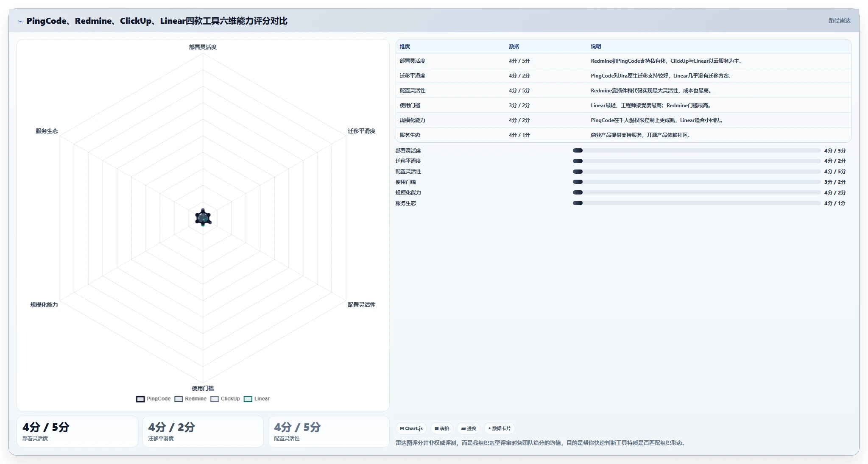This screenshot has height=464, width=868.
Task: Click the 迁移平滑度 axis label on the radar
Action: coord(361,131)
